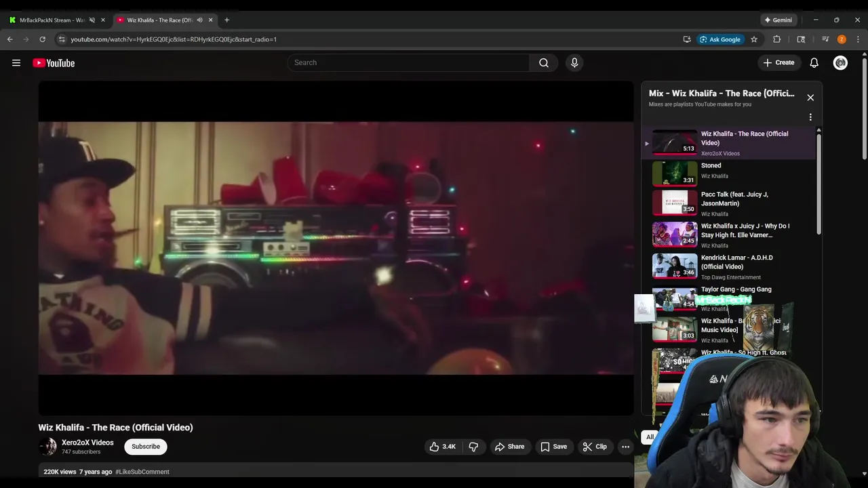This screenshot has width=868, height=488.
Task: Go to the YouTube home logo
Action: click(54, 63)
